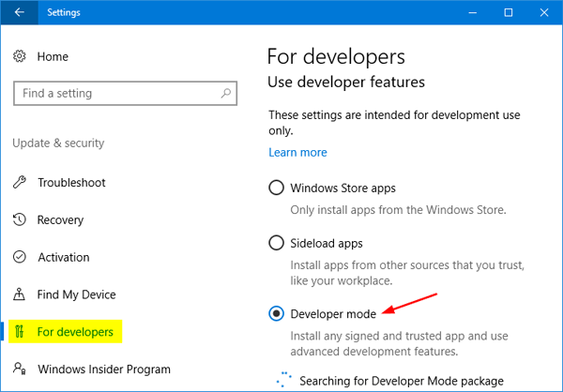The image size is (563, 392).
Task: Maximize the Settings window
Action: pyautogui.click(x=508, y=13)
